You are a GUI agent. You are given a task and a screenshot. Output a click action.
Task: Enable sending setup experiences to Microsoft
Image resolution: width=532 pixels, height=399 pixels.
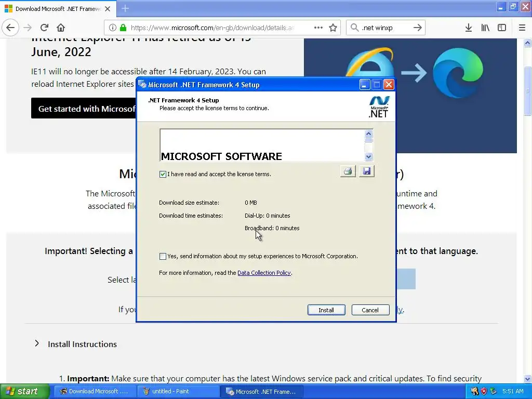[x=163, y=256]
